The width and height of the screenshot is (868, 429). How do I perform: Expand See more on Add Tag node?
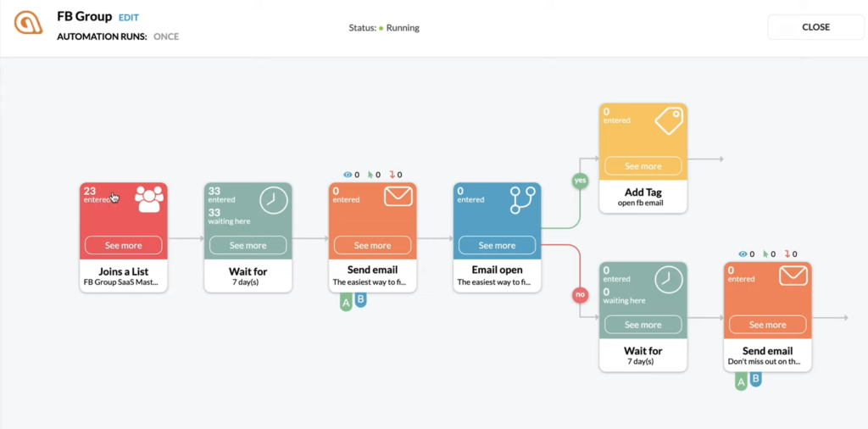(643, 166)
